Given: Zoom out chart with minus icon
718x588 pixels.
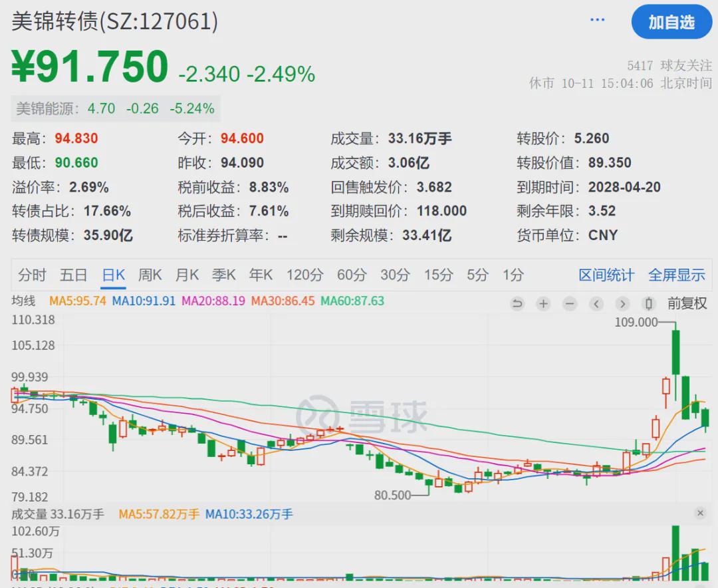Looking at the screenshot, I should 570,303.
